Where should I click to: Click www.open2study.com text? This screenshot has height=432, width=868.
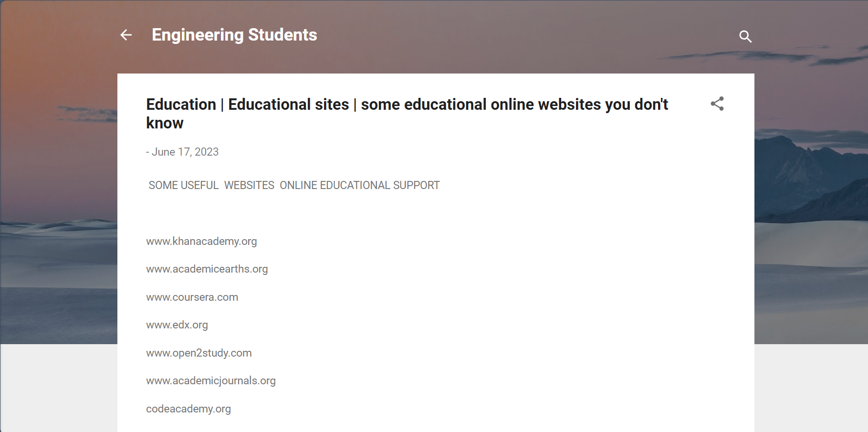pyautogui.click(x=199, y=353)
